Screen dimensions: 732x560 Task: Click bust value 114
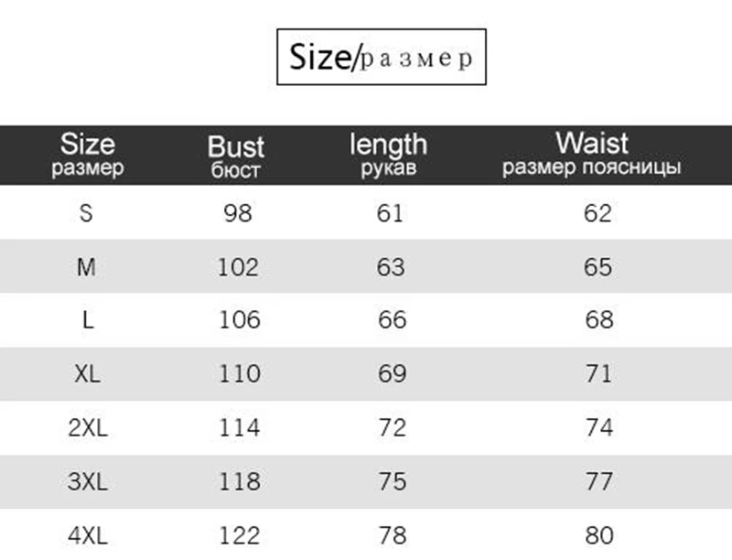(240, 427)
